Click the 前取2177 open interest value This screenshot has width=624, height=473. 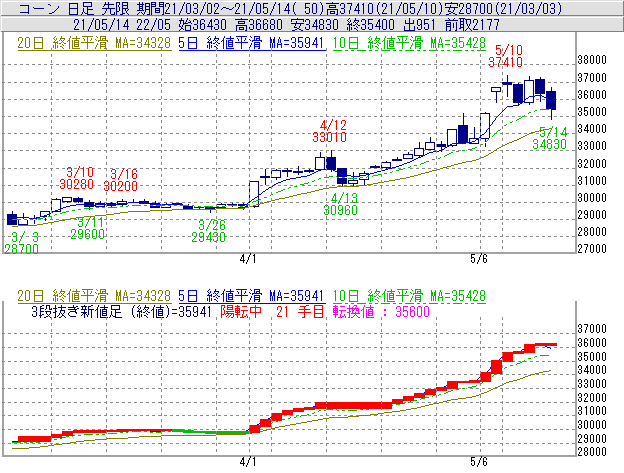472,25
